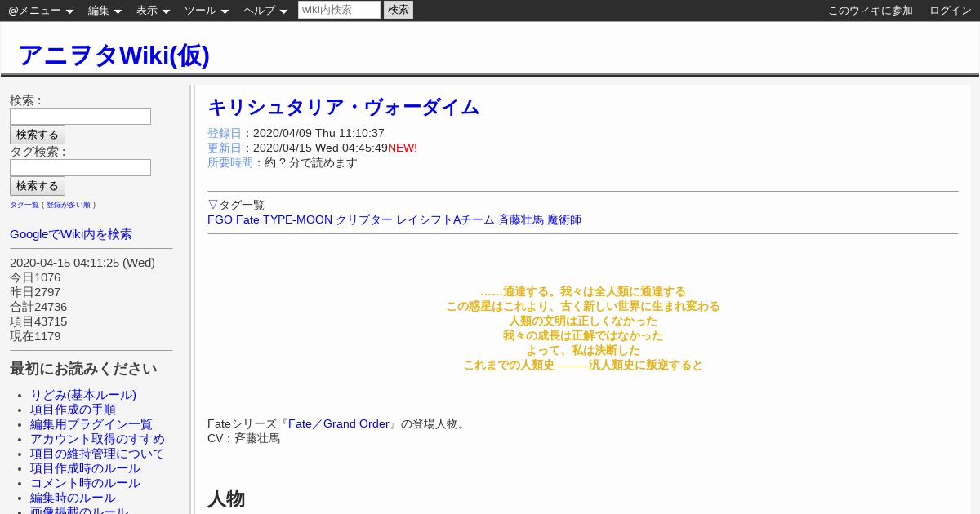Image resolution: width=980 pixels, height=514 pixels.
Task: Open the ログイン link
Action: point(951,11)
